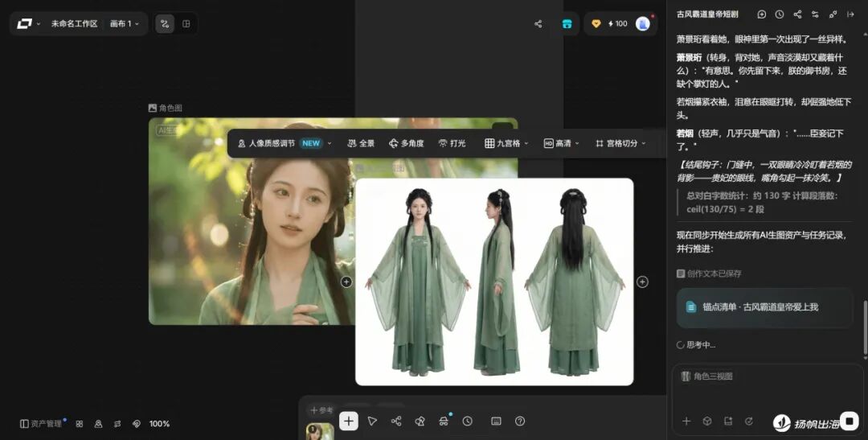Viewport: 868px width, 440px height.
Task: Open chat history clock icon
Action: 780,14
